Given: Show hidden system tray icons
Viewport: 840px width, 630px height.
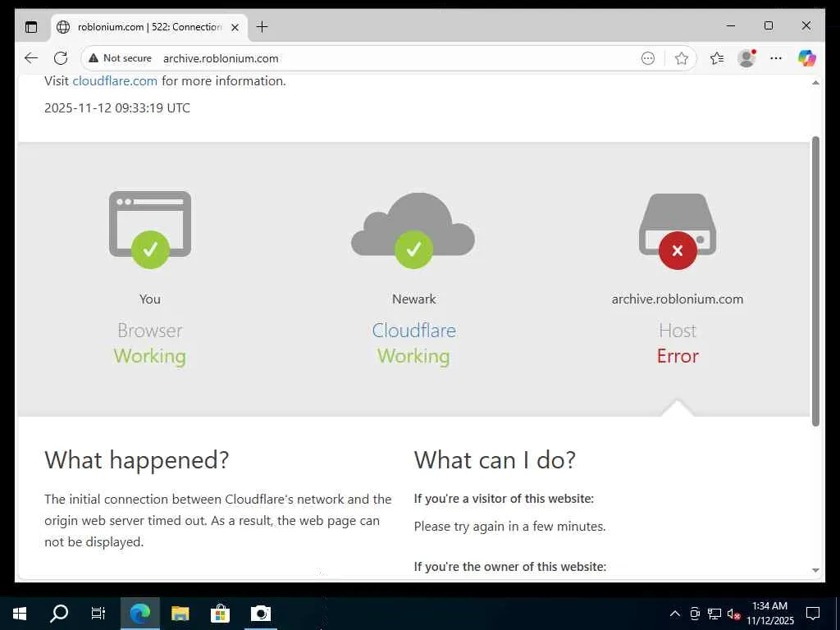Looking at the screenshot, I should click(x=675, y=614).
